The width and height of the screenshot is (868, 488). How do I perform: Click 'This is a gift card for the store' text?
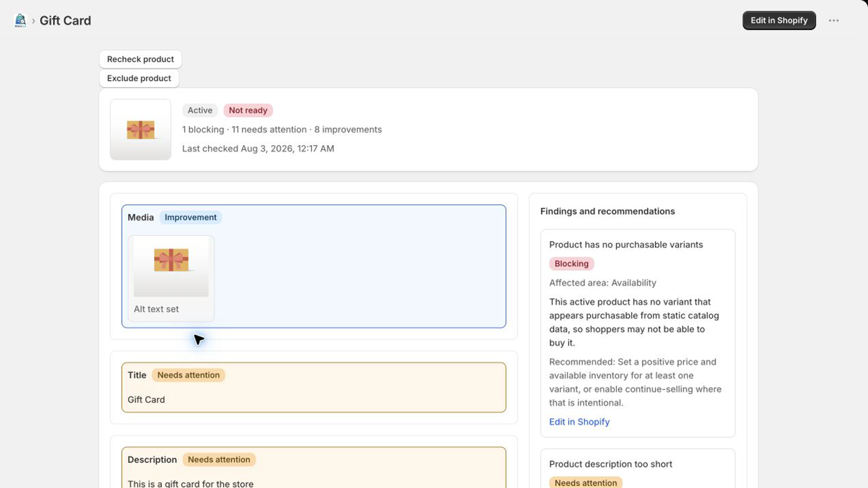pos(190,483)
